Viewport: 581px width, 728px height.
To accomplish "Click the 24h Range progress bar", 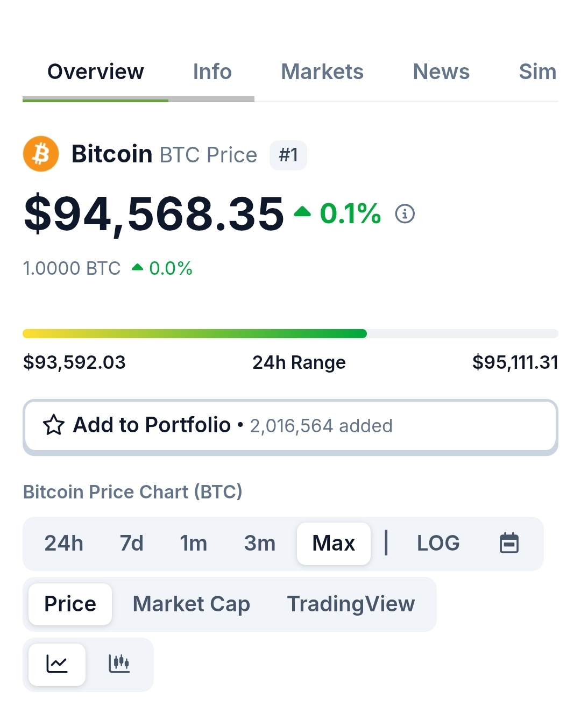I will (290, 333).
